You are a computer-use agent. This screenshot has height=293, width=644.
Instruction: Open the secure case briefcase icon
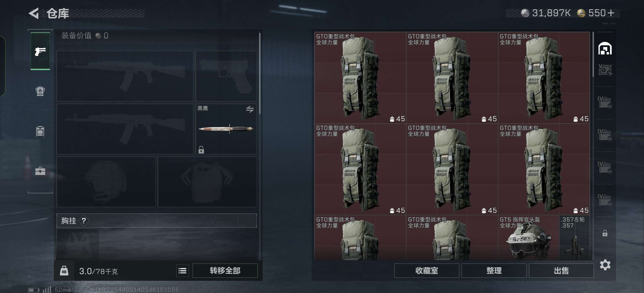[40, 171]
